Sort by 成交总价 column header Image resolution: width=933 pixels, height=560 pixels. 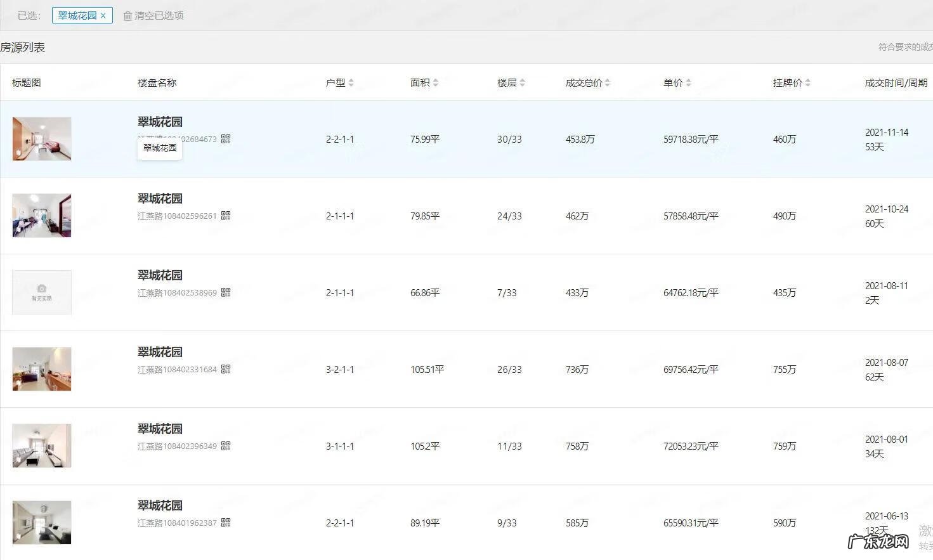[607, 82]
